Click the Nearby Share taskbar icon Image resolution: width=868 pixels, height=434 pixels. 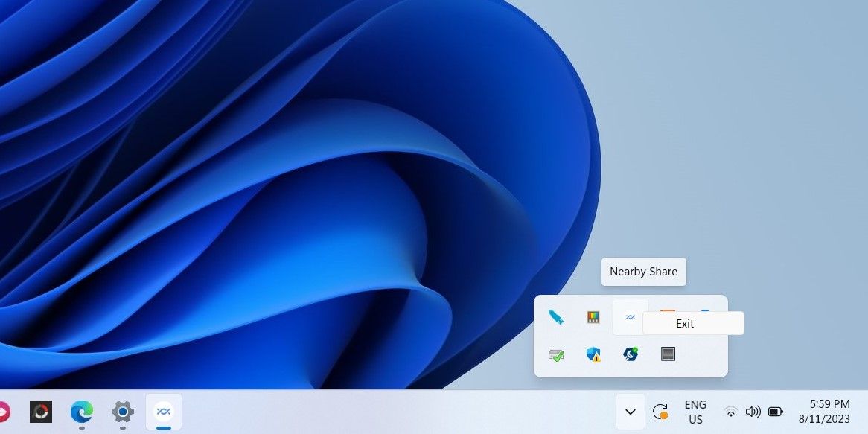pyautogui.click(x=164, y=411)
